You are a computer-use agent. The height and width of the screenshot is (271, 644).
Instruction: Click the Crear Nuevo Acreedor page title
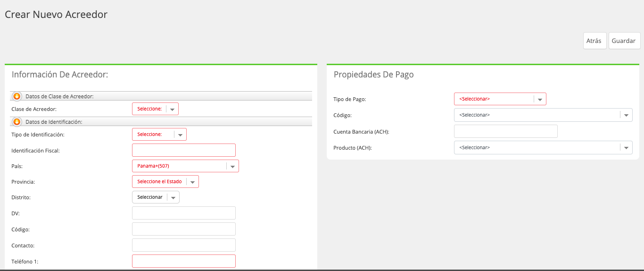[x=56, y=15]
